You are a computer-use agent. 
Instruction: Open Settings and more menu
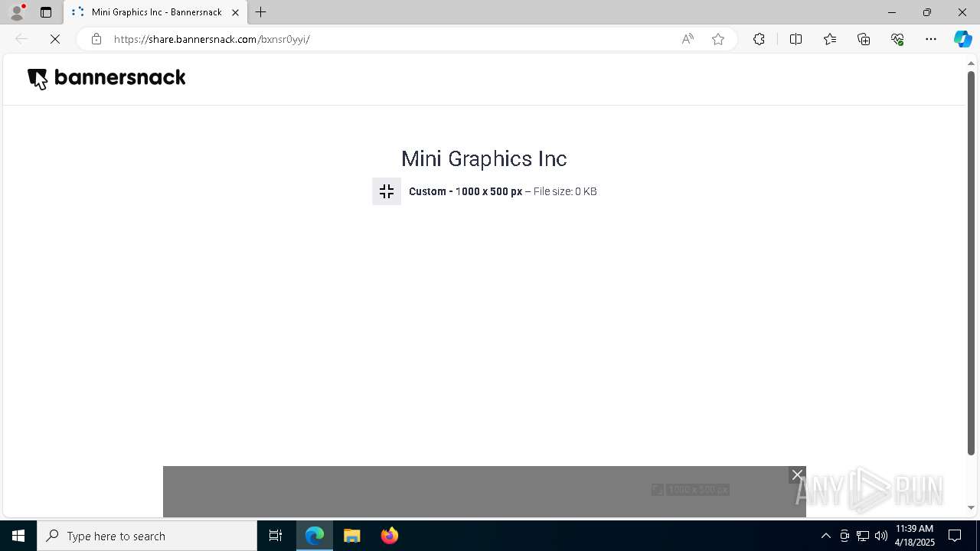click(x=931, y=39)
